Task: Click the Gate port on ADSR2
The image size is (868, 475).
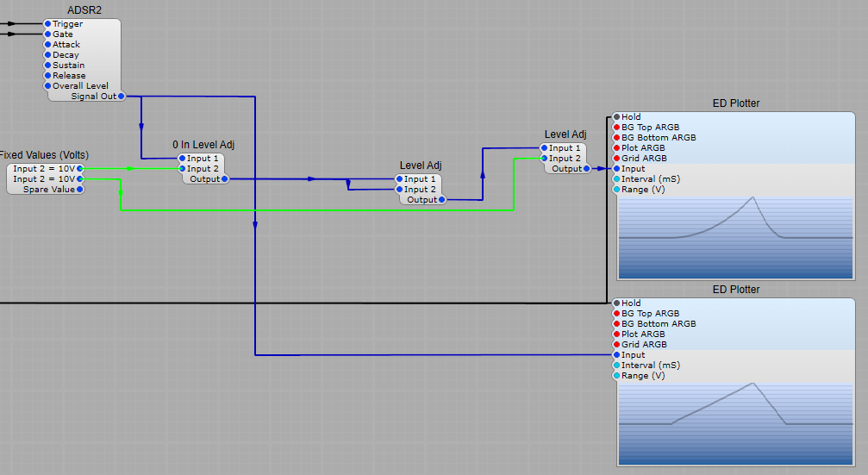Action: pos(48,34)
